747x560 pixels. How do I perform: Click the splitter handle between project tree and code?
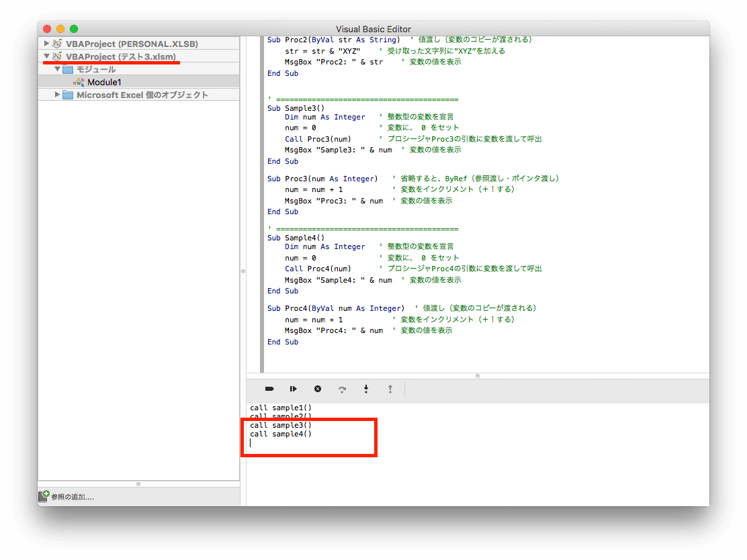tap(243, 271)
